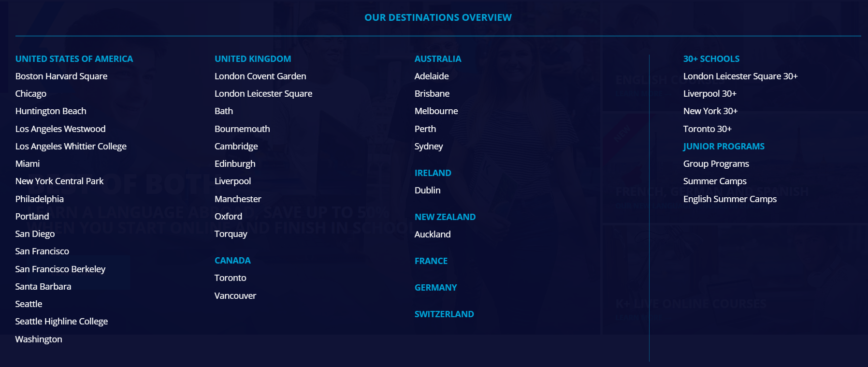Go to Auckland school page
Image resolution: width=868 pixels, height=367 pixels.
point(433,234)
